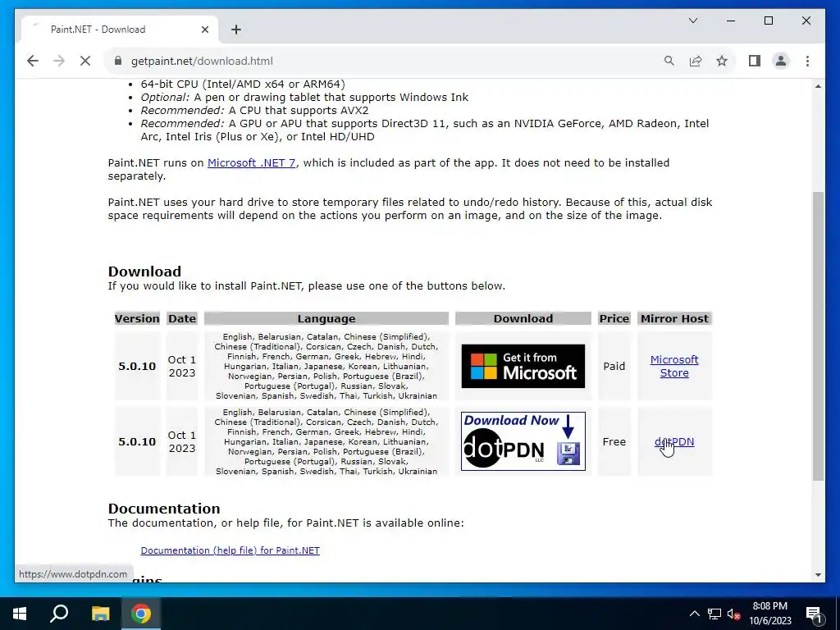Click the Mirror Host column header

coord(674,319)
